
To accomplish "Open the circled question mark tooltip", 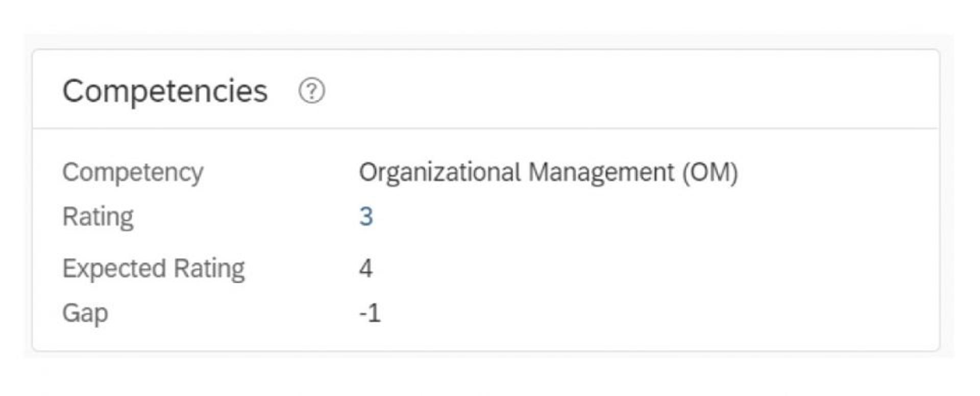I will 311,91.
